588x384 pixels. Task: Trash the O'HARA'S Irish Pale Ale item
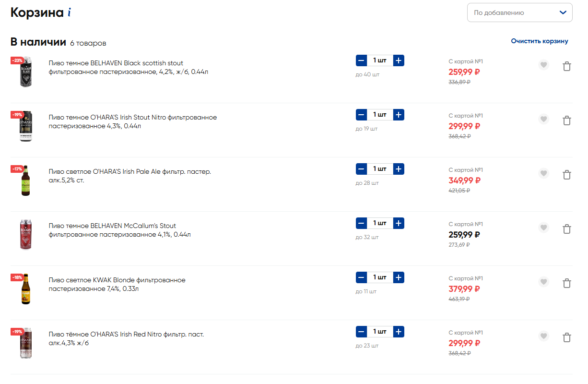566,175
